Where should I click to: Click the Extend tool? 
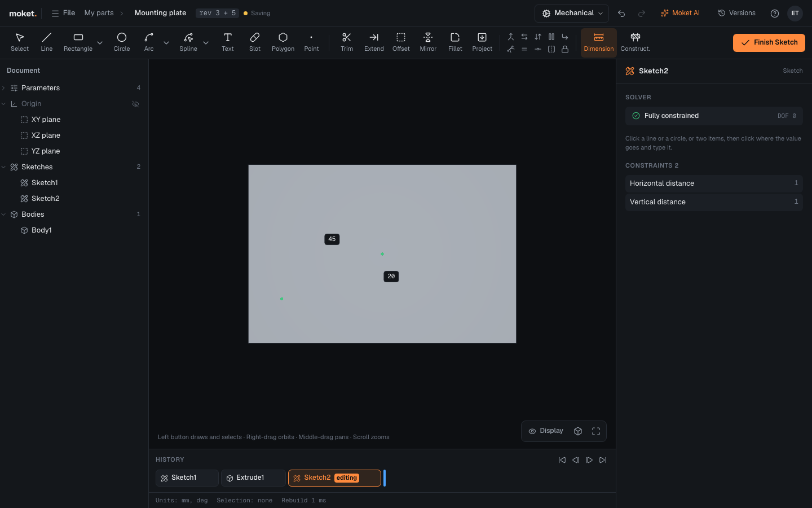(x=374, y=42)
